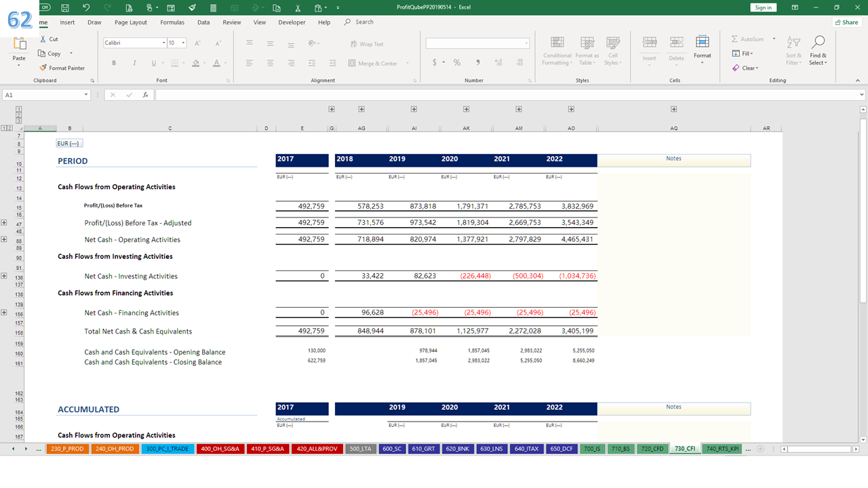The height and width of the screenshot is (488, 868).
Task: Decrease font size
Action: point(218,43)
